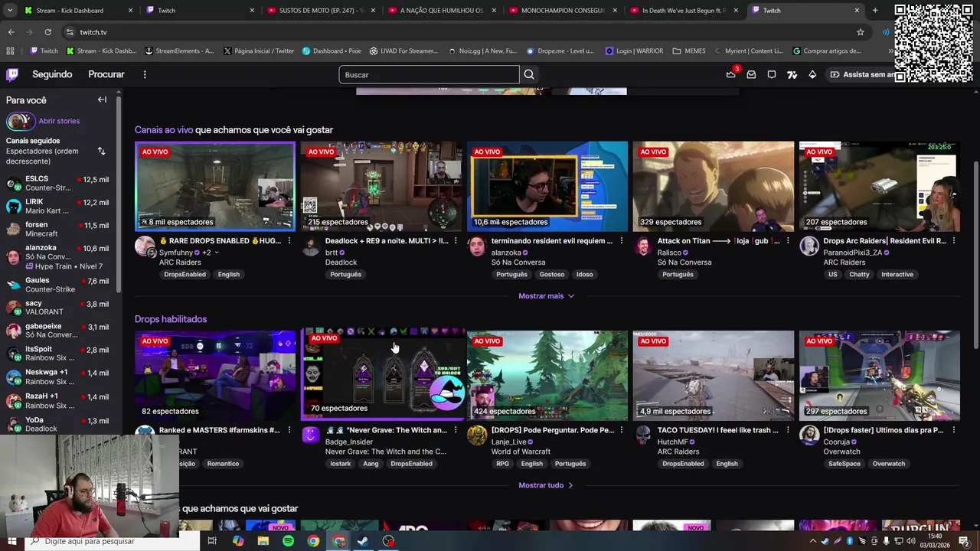980x551 pixels.
Task: Open options menu for Cooruja stream
Action: 954,430
